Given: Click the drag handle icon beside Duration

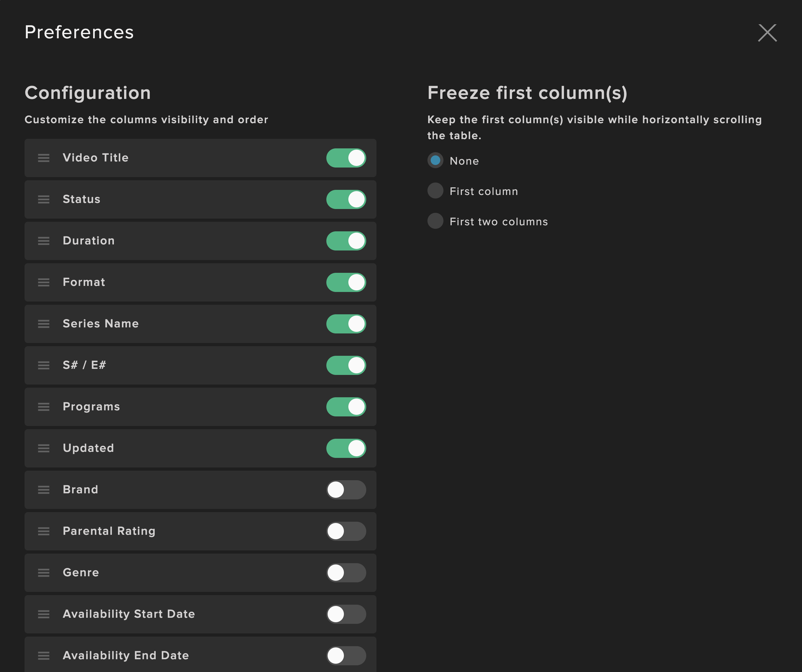Looking at the screenshot, I should coord(43,241).
